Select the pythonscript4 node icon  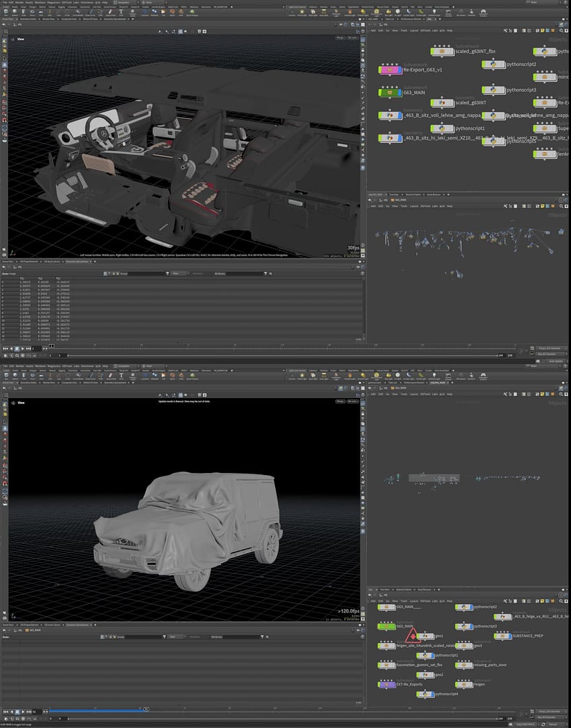click(x=426, y=694)
